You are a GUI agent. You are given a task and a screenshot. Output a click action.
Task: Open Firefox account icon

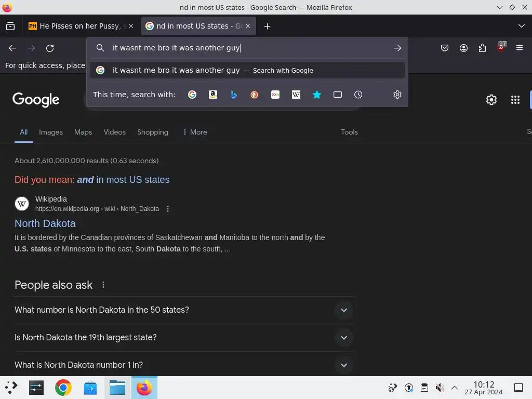coord(463,48)
